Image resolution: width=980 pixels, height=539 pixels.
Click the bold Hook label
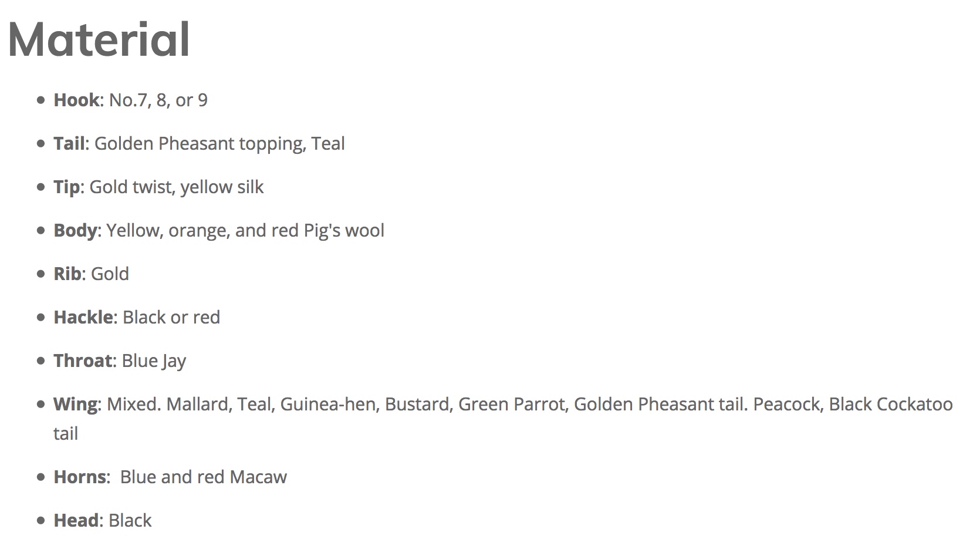point(76,100)
